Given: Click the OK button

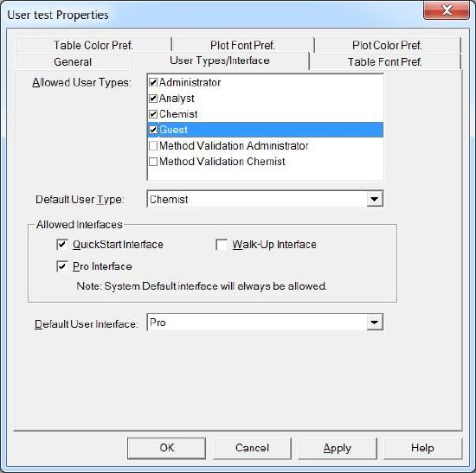Looking at the screenshot, I should coord(167,448).
